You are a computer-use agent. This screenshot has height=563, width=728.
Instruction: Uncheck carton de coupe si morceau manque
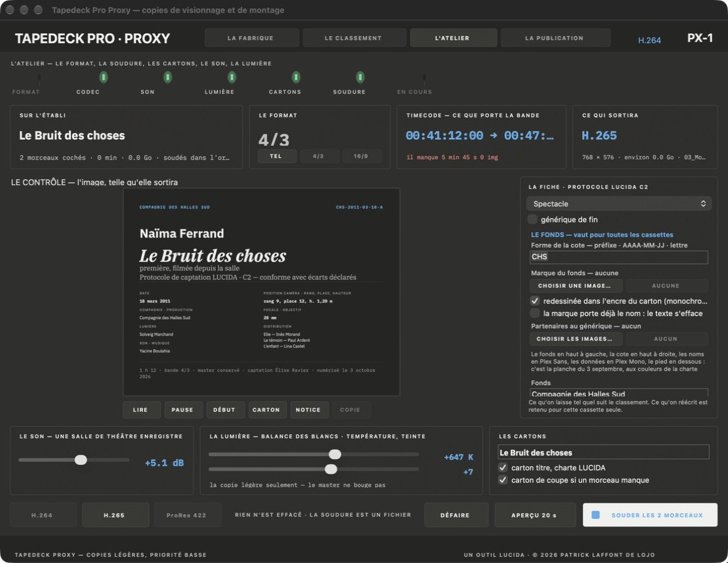coord(503,480)
